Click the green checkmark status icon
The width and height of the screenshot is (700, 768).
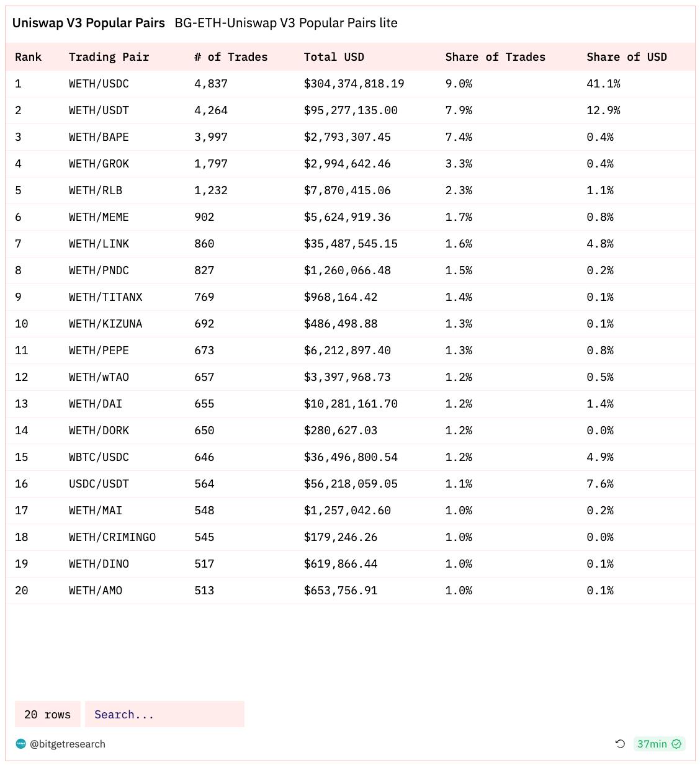676,744
